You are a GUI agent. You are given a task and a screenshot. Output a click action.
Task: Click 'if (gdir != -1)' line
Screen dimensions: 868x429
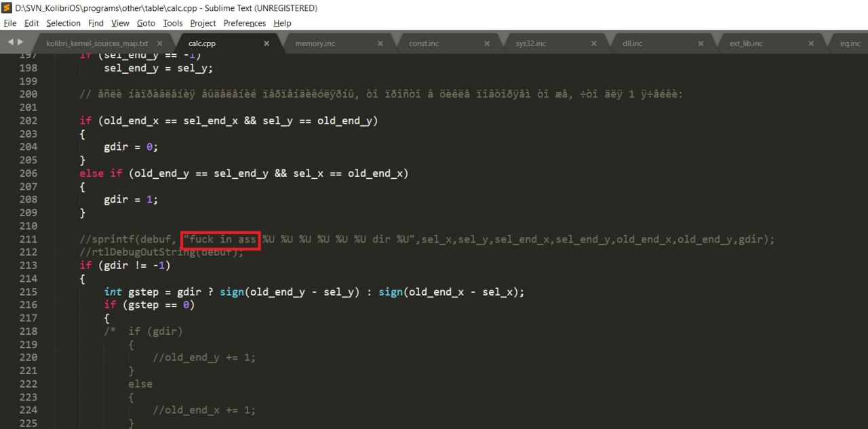pos(125,266)
